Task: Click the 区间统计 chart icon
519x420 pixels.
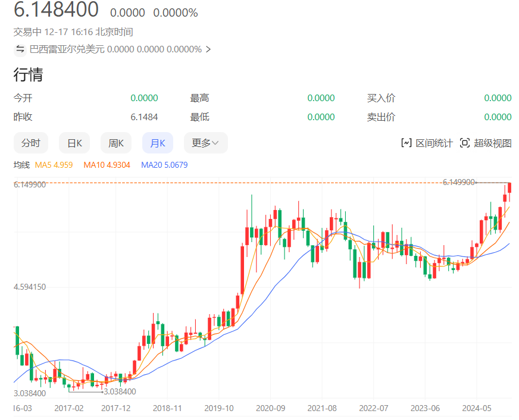Action: [406, 143]
